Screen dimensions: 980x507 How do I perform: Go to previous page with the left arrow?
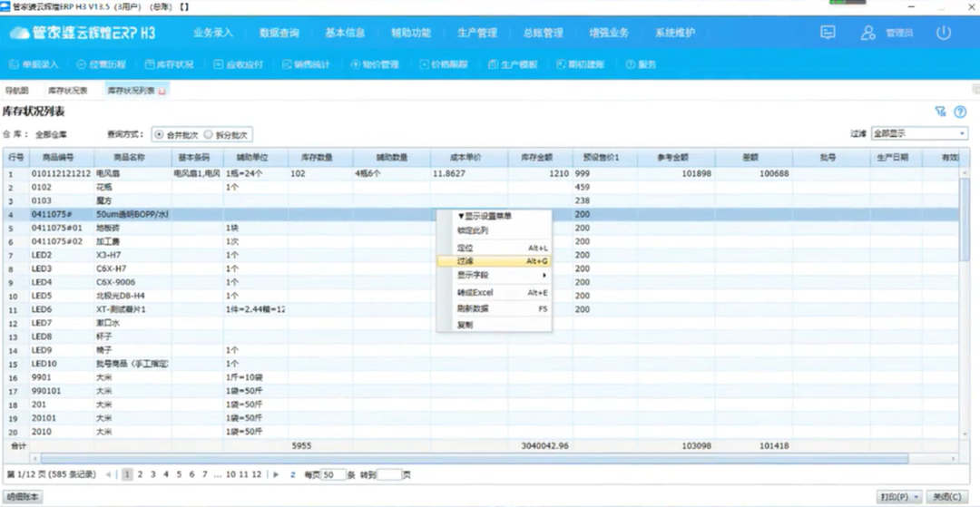coord(109,474)
